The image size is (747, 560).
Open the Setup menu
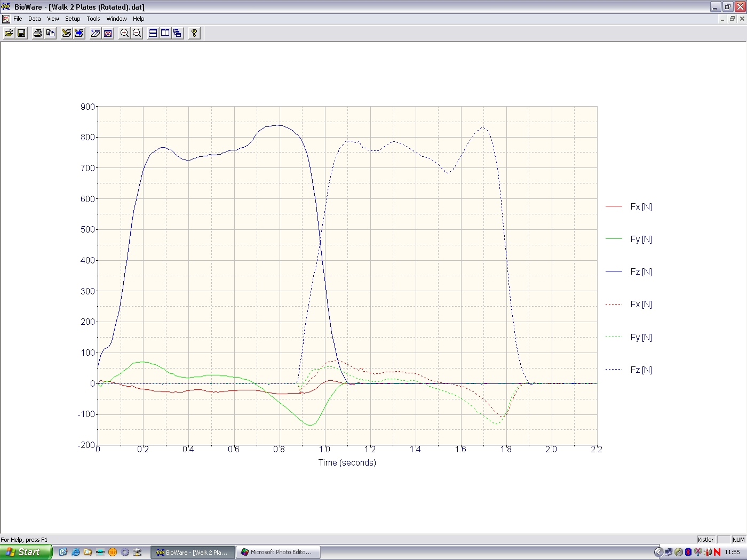(73, 19)
